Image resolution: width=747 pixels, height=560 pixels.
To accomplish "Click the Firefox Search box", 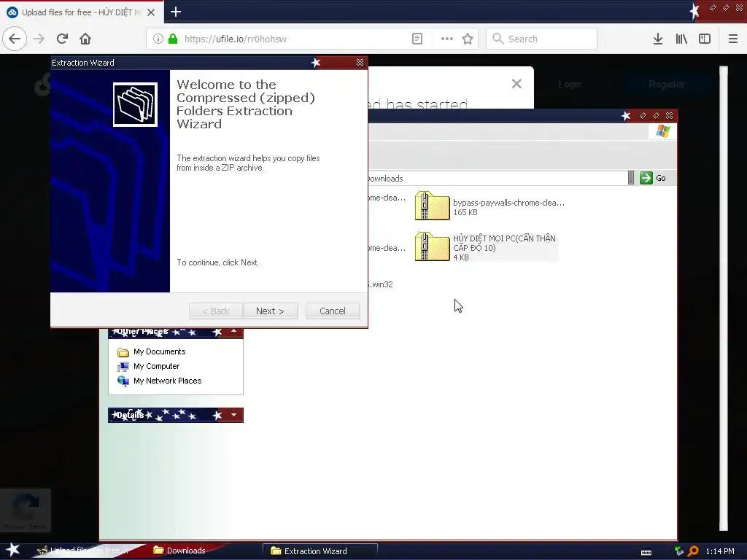I will click(542, 39).
